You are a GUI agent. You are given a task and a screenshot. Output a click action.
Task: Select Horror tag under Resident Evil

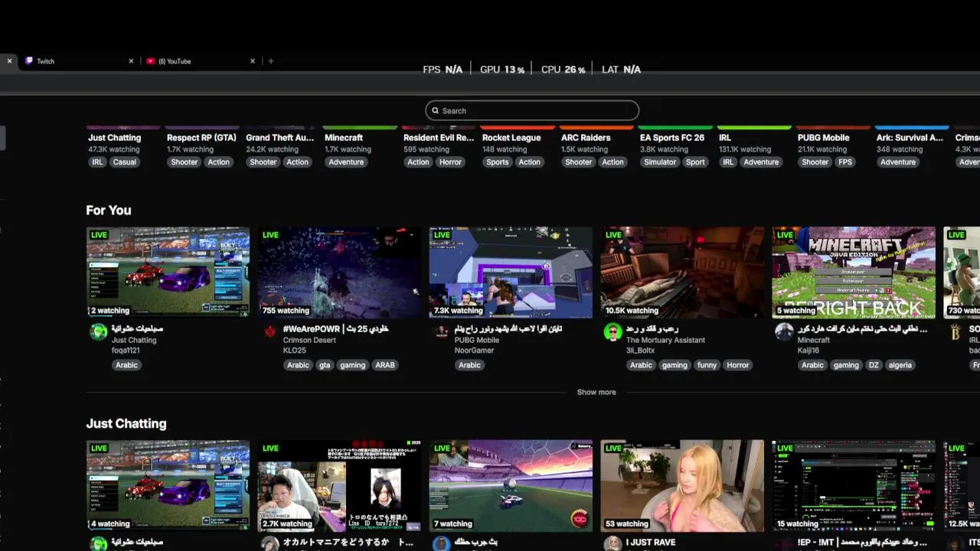coord(450,162)
